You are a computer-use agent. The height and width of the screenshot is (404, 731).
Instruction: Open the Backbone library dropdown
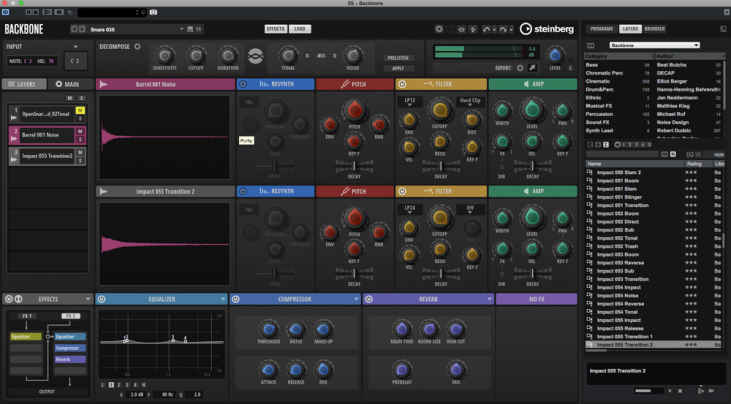click(x=653, y=45)
